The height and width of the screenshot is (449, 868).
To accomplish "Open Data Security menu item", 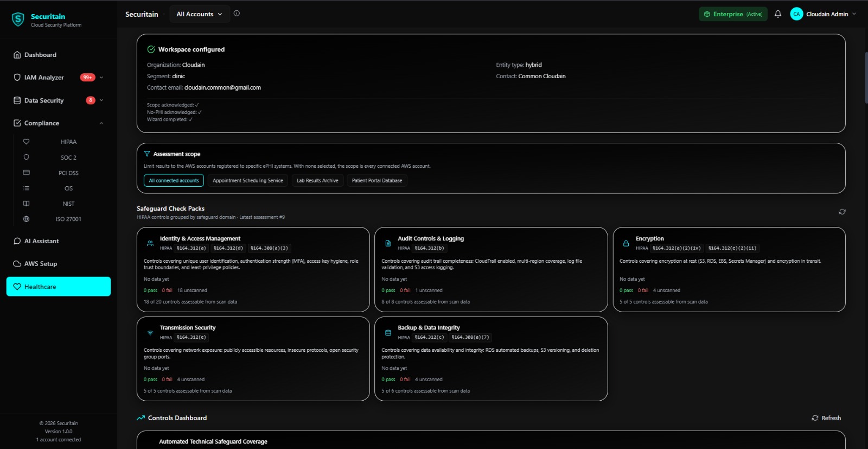I will click(59, 100).
